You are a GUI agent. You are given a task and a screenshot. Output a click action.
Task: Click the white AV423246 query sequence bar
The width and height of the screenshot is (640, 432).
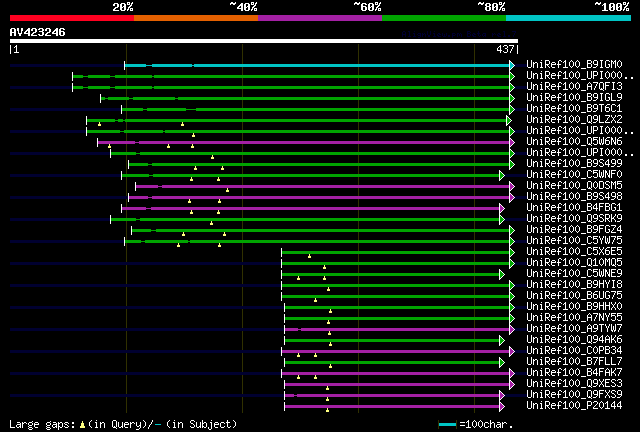click(264, 41)
